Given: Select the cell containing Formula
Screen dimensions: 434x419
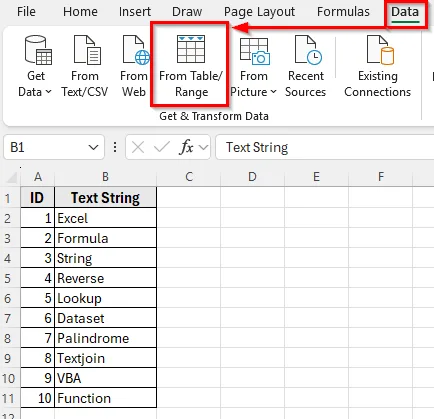Looking at the screenshot, I should coord(105,238).
